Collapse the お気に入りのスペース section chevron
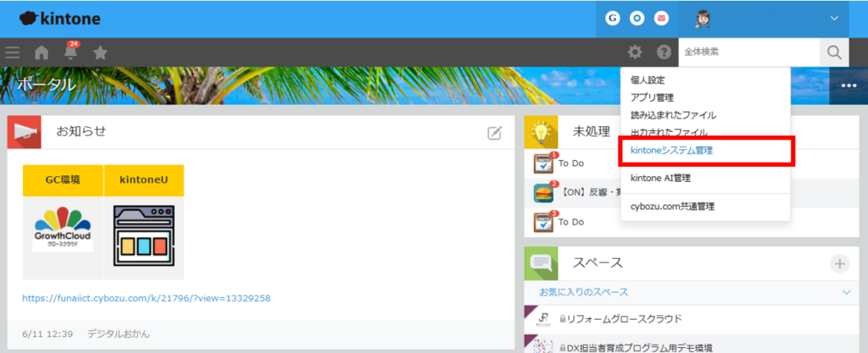The image size is (868, 353). pos(845,292)
